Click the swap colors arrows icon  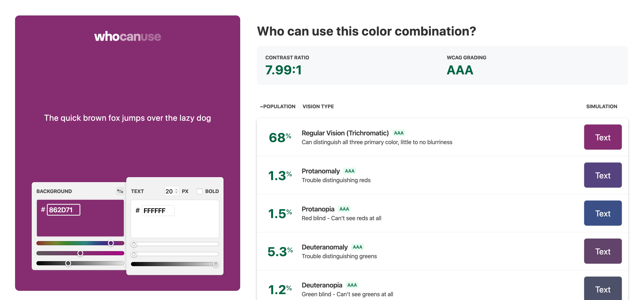(x=120, y=191)
